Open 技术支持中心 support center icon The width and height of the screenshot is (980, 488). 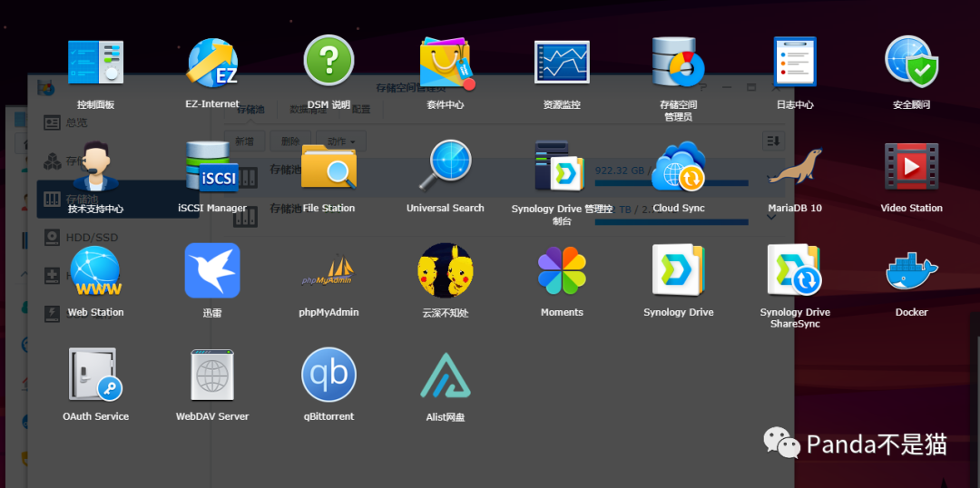click(x=95, y=166)
